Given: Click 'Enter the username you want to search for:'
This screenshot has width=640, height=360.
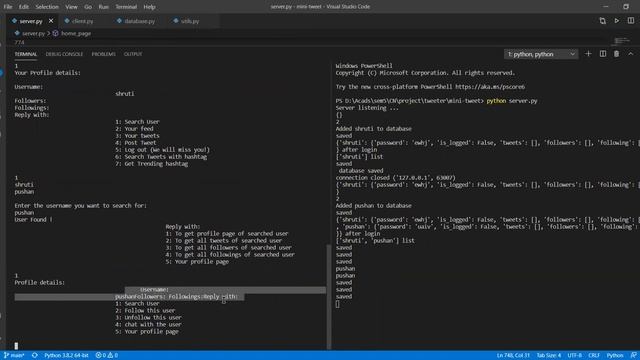Looking at the screenshot, I should [x=80, y=205].
